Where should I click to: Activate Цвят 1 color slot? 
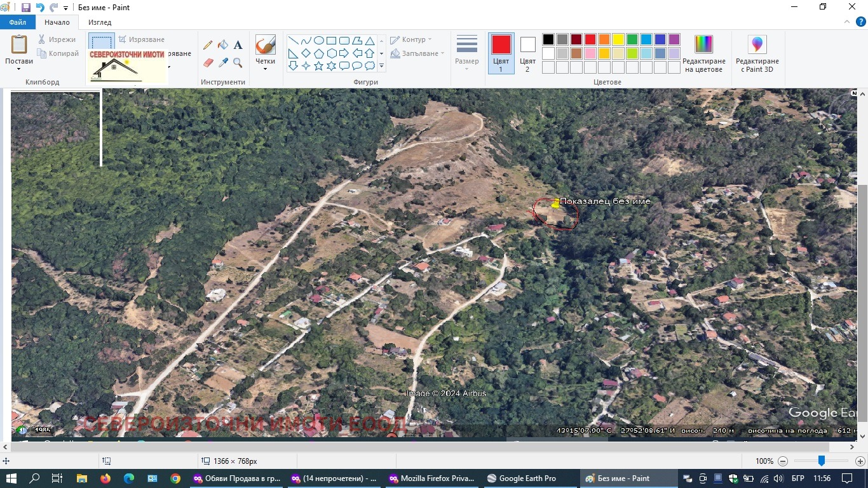pos(501,53)
